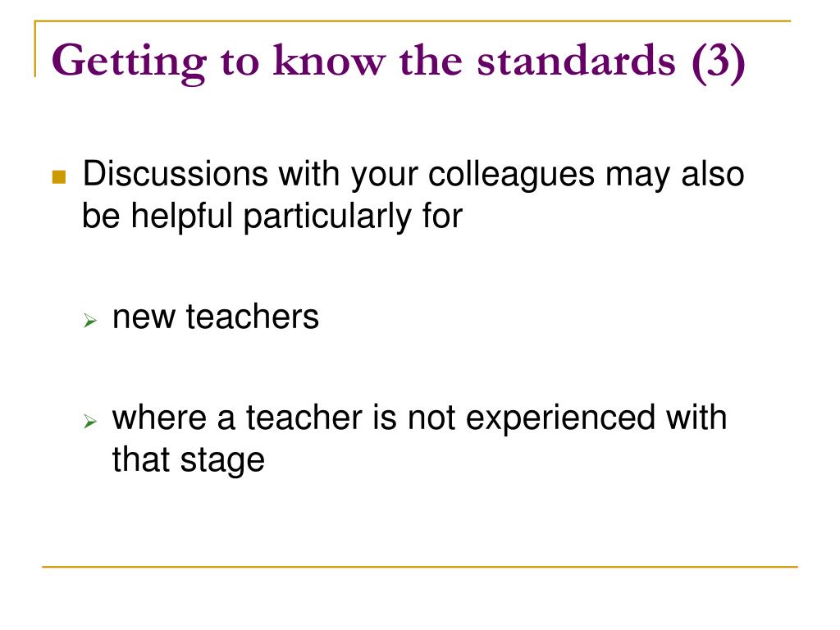Viewport: 840px width, 630px height.
Task: Click the square yellow bullet marker
Action: pos(59,177)
